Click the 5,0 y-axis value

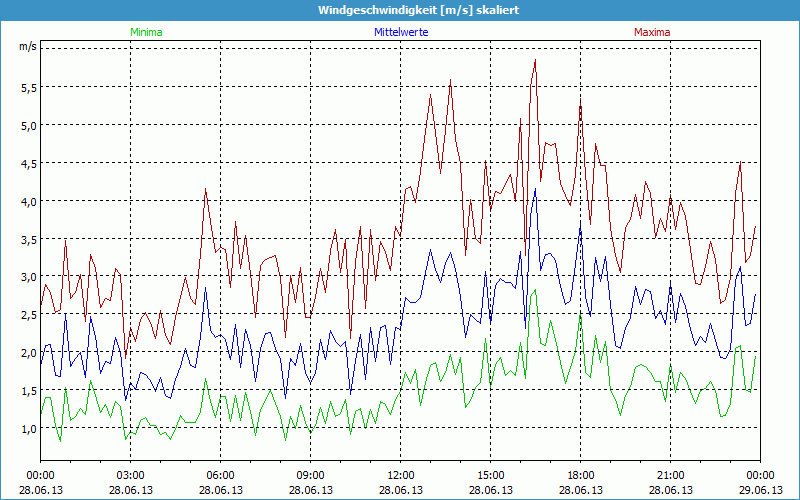28,125
